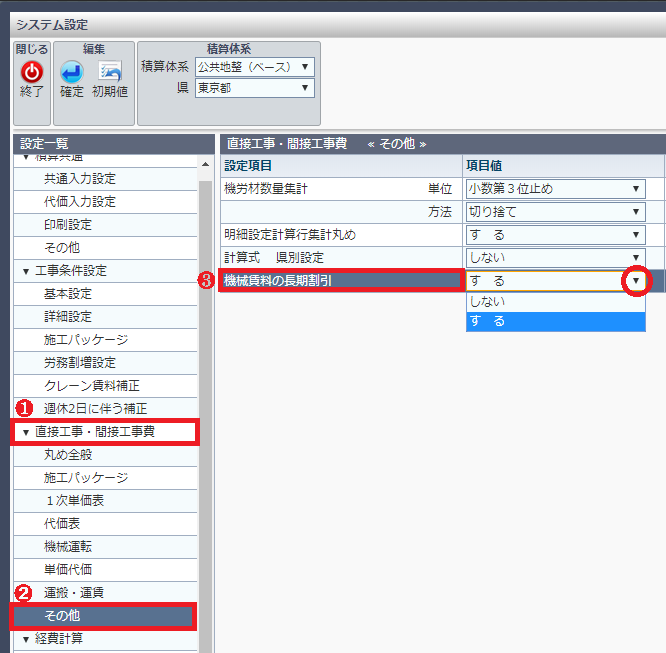Image resolution: width=666 pixels, height=653 pixels.
Task: Open 労務割増設定 settings item
Action: point(80,363)
